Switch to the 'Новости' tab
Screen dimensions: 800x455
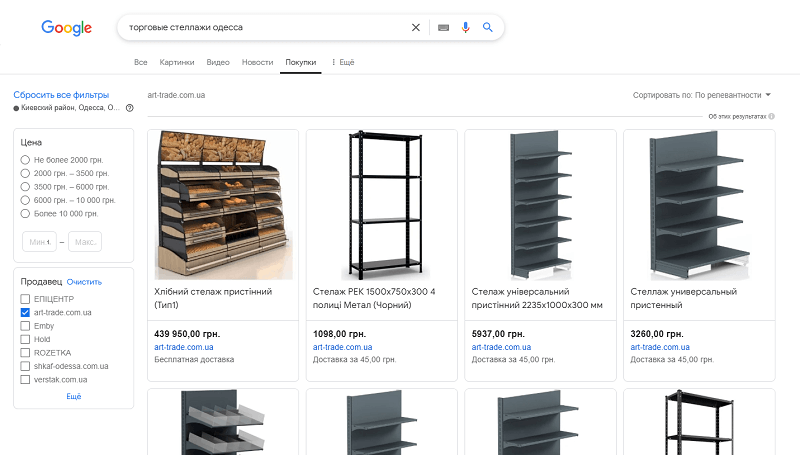coord(258,62)
